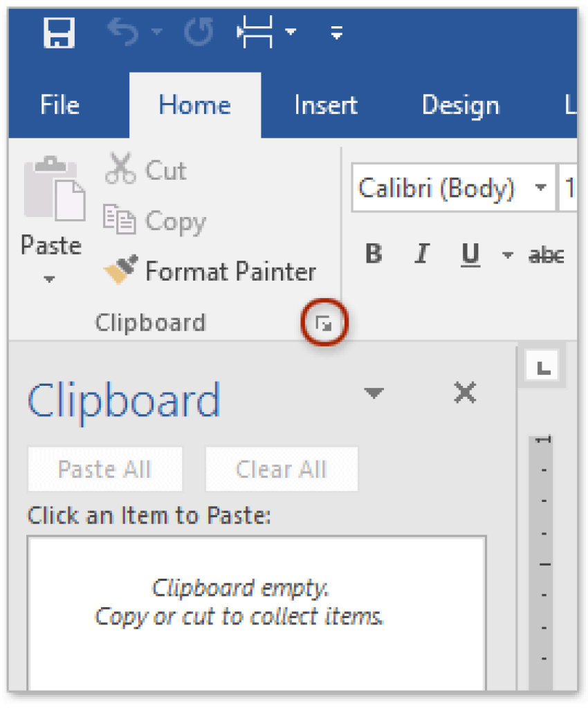Toggle bold formatting
The width and height of the screenshot is (588, 708).
click(x=373, y=254)
